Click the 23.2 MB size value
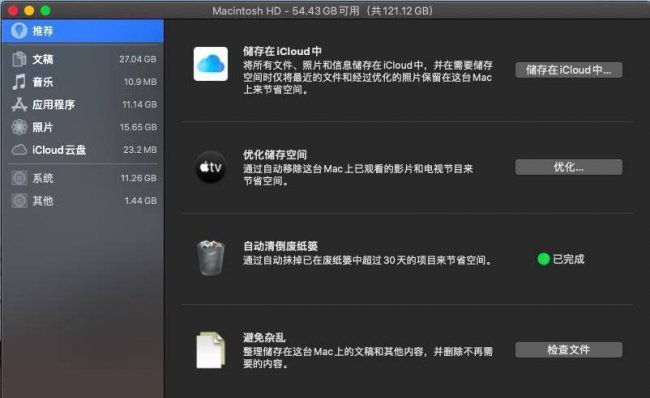650x398 pixels. point(140,150)
